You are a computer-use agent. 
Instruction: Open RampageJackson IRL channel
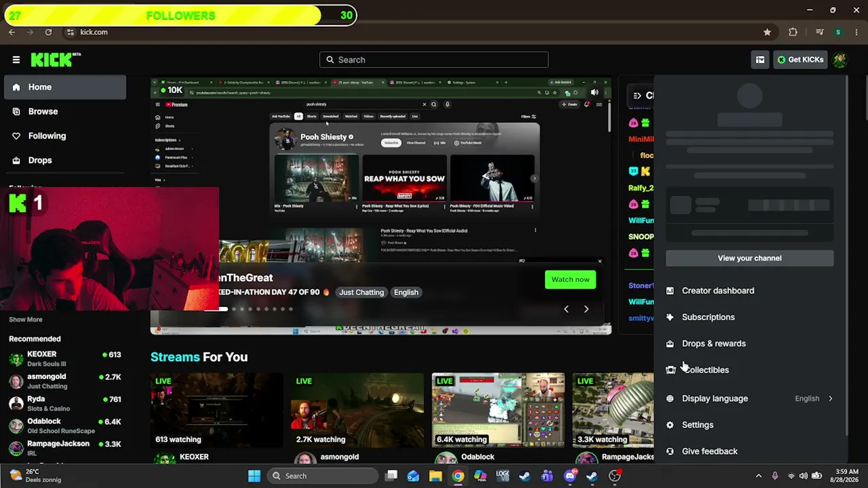(x=64, y=448)
